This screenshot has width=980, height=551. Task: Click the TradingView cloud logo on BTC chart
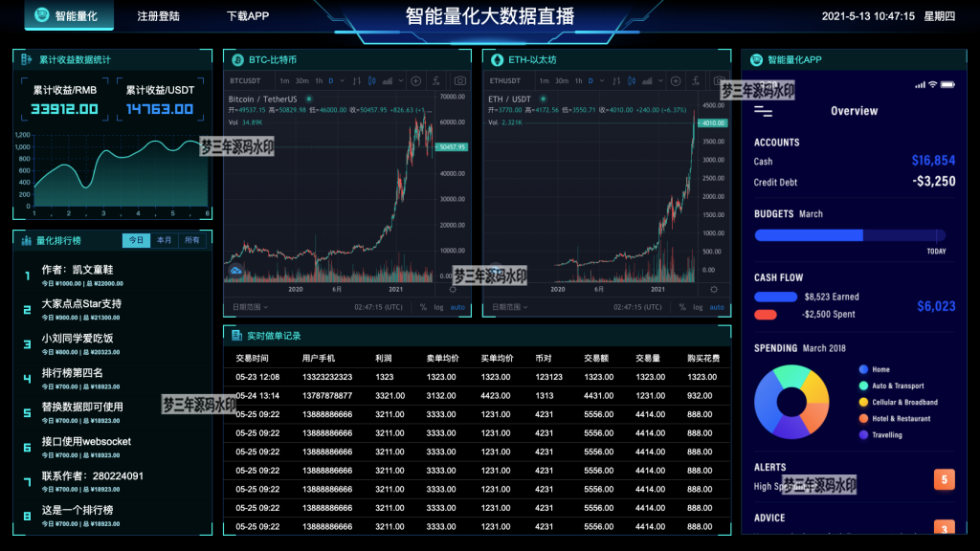click(x=235, y=271)
